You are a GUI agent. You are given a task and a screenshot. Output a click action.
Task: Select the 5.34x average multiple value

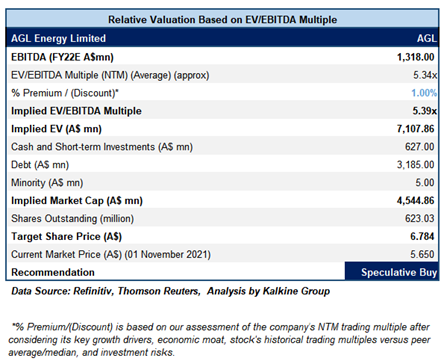(x=425, y=75)
